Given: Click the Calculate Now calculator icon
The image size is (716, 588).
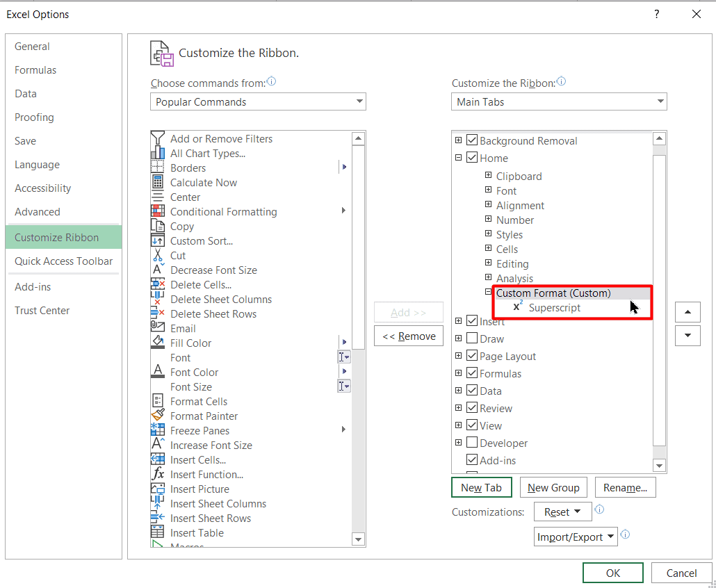Looking at the screenshot, I should [x=158, y=182].
